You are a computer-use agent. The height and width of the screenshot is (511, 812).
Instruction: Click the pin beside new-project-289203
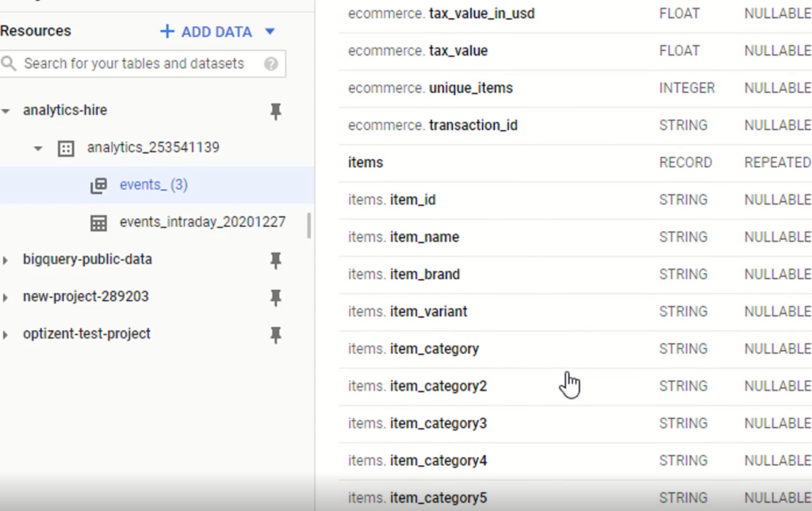click(275, 298)
